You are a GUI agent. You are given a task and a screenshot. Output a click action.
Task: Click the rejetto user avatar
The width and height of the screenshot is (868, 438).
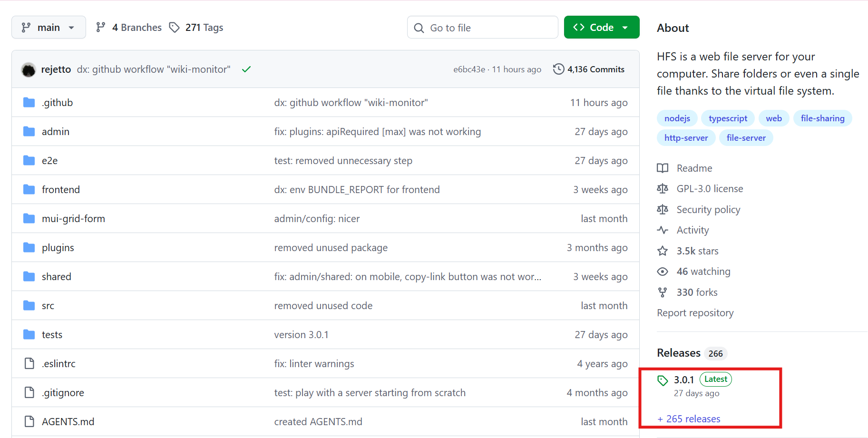point(29,69)
